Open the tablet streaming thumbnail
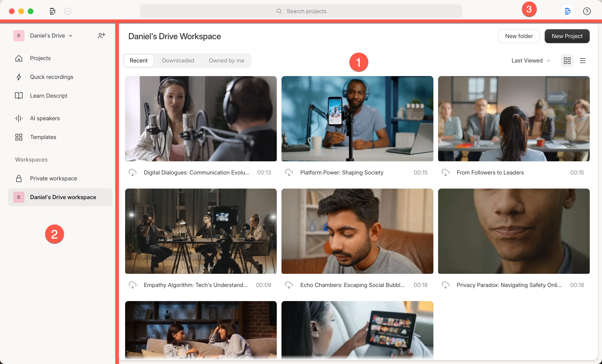 click(x=357, y=330)
